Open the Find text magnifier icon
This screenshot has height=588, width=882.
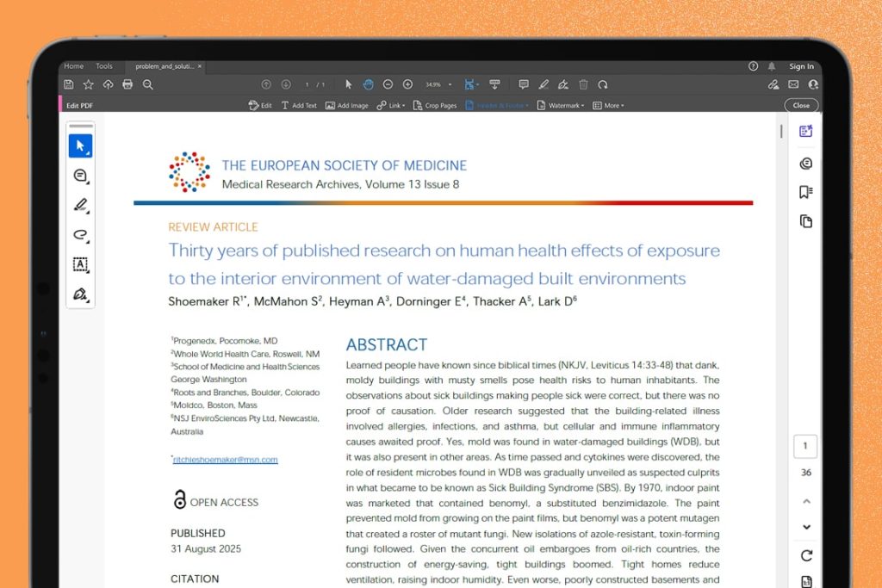pos(148,84)
